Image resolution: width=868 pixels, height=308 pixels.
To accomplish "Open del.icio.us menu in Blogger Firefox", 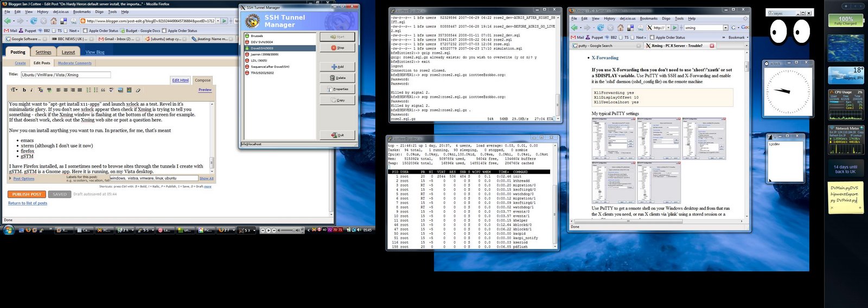I will point(61,11).
